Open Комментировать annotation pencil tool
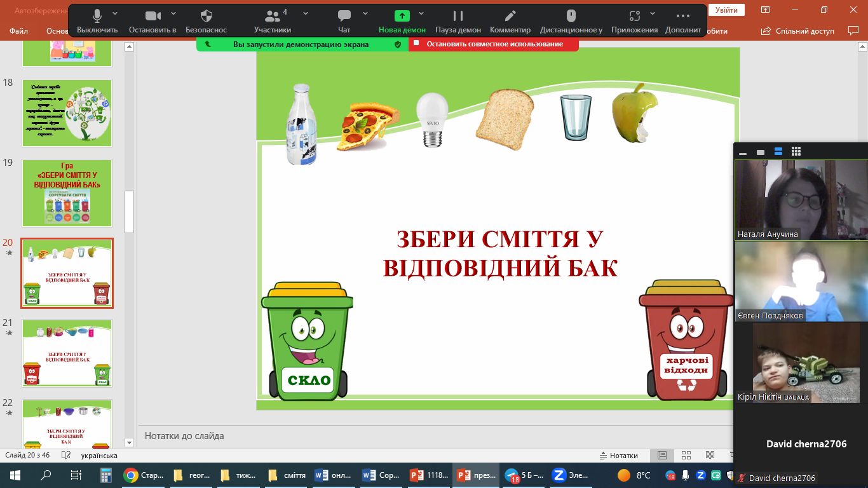Screen dimensions: 868x488 (x=510, y=22)
